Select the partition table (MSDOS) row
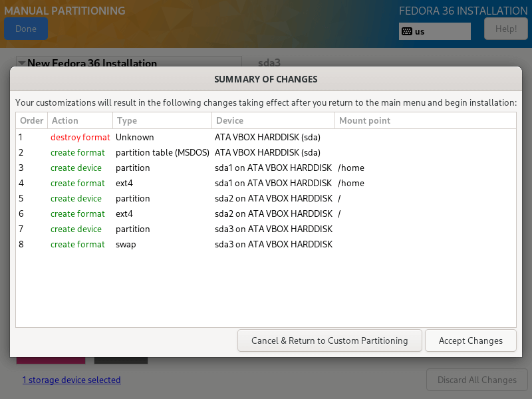Screen dimensions: 532x399 pos(162,152)
